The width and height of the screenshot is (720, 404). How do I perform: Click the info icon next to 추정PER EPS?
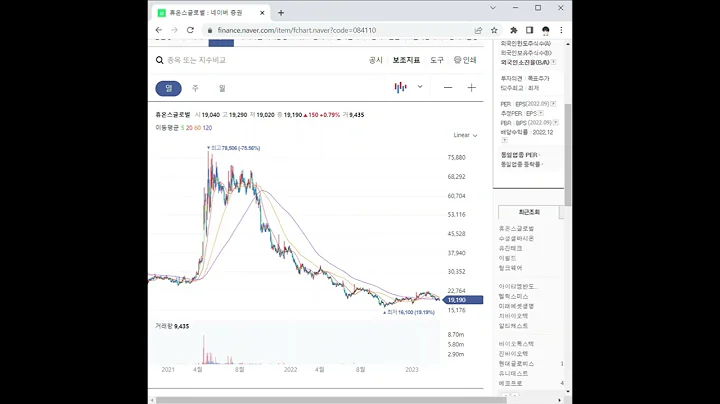click(541, 113)
